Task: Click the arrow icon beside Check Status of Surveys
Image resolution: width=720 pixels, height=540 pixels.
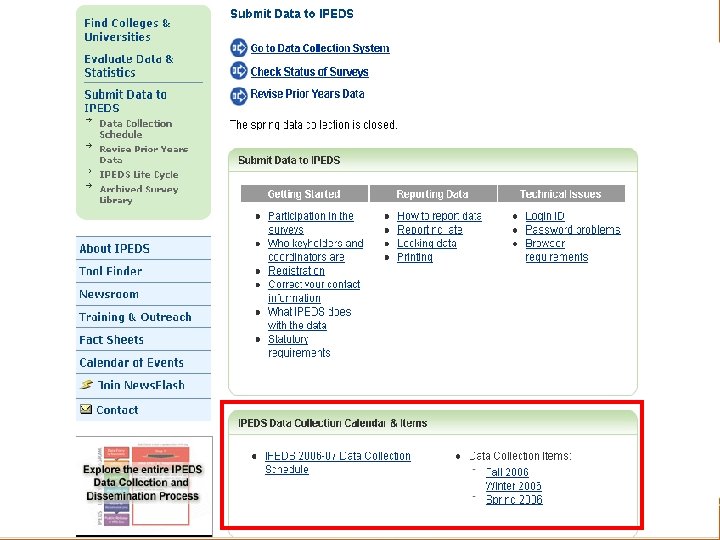Action: tap(239, 71)
